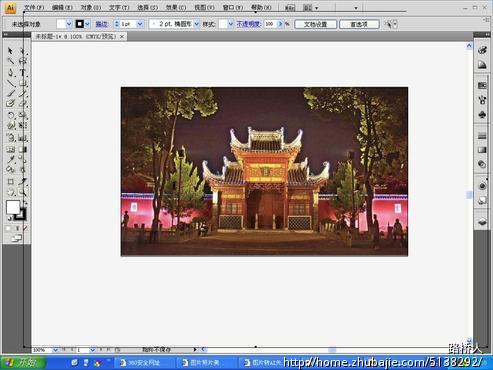Open the 对象 menu

tap(91, 7)
